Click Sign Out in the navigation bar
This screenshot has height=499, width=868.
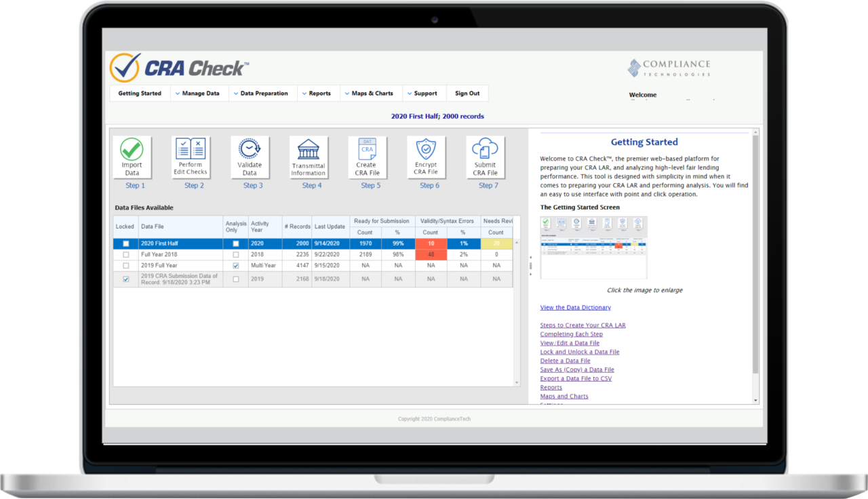pyautogui.click(x=467, y=94)
